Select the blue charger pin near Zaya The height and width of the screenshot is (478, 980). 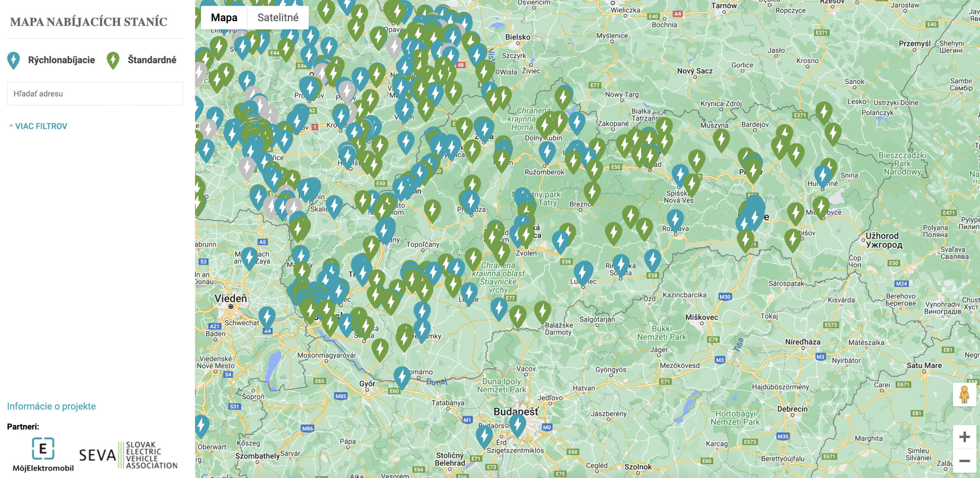(x=249, y=258)
